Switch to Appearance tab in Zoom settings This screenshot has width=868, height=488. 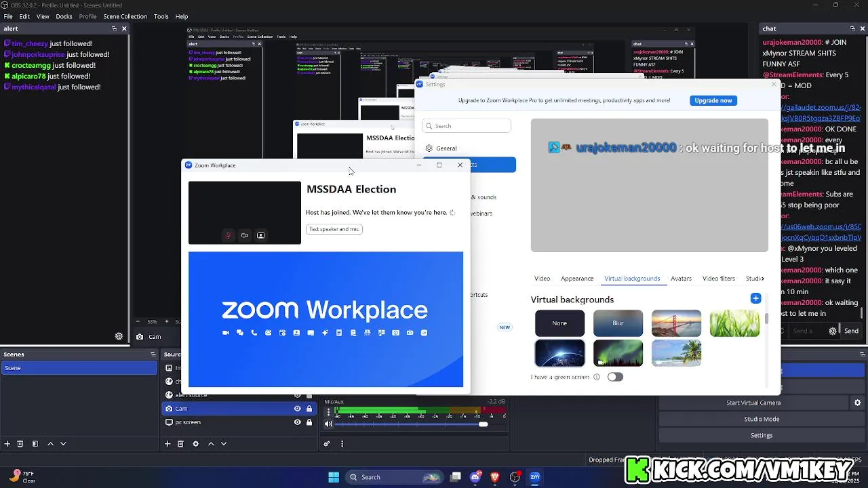577,279
